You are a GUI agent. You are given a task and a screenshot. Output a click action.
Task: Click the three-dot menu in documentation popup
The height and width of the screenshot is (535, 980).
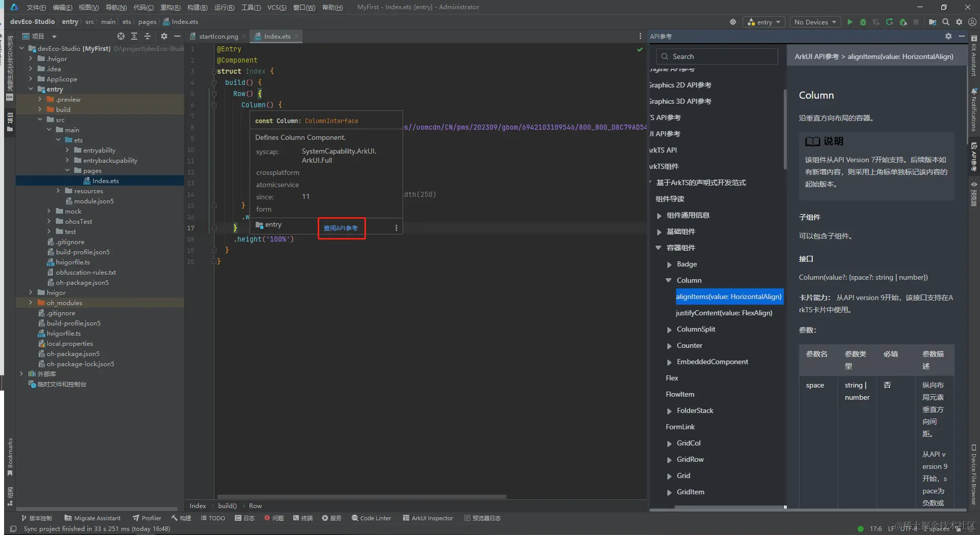click(396, 228)
